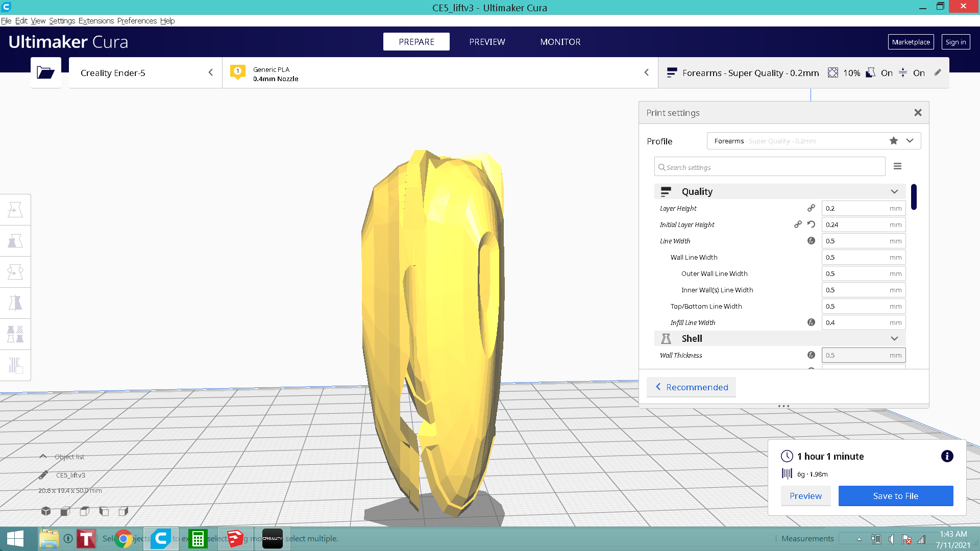The width and height of the screenshot is (980, 551).
Task: Select the Support Blocker tool
Action: (x=15, y=365)
